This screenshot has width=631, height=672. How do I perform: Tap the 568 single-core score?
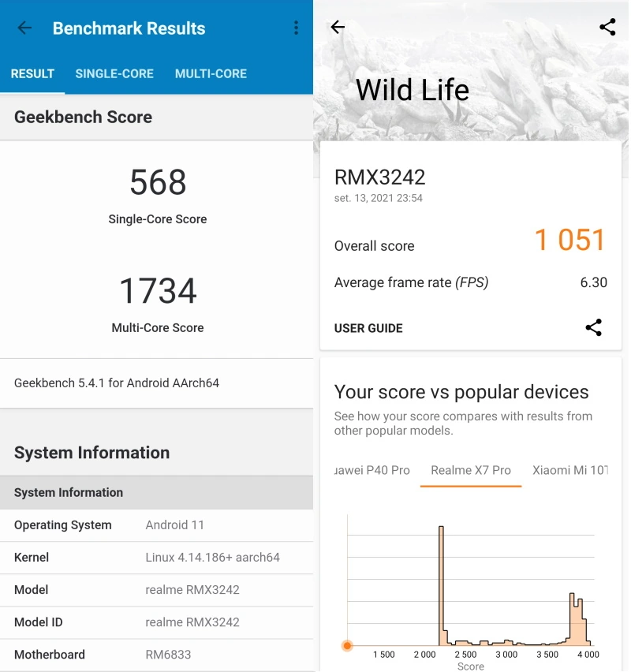click(x=159, y=182)
